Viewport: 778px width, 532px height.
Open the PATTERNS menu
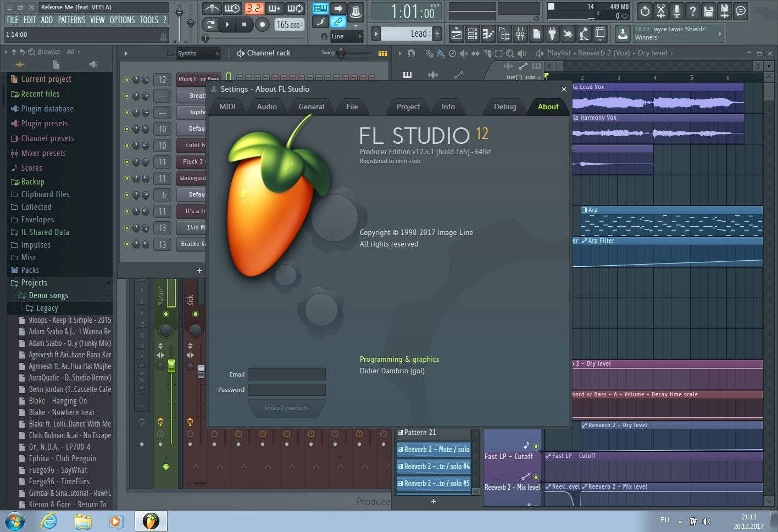[71, 20]
